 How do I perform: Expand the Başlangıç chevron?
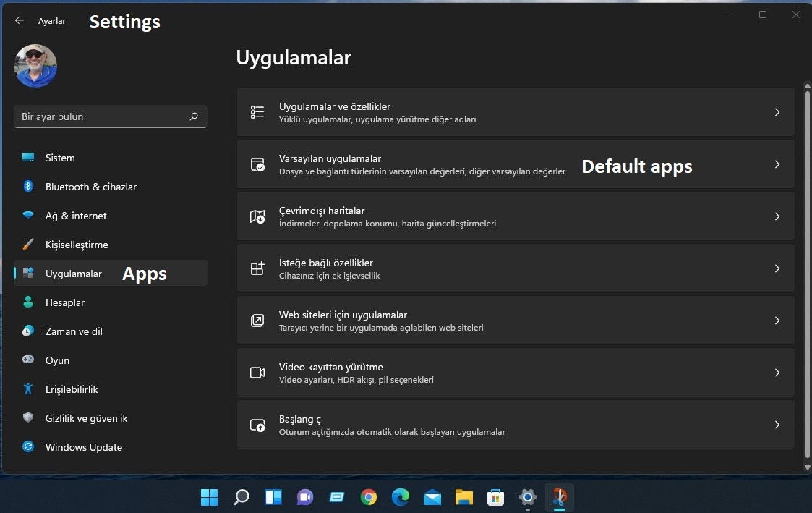pyautogui.click(x=777, y=425)
